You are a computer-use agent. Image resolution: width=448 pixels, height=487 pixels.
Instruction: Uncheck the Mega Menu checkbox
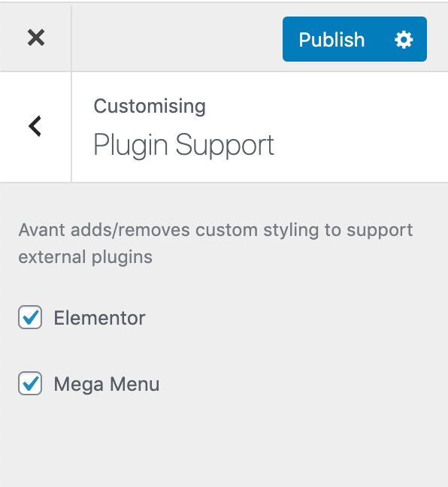click(30, 383)
